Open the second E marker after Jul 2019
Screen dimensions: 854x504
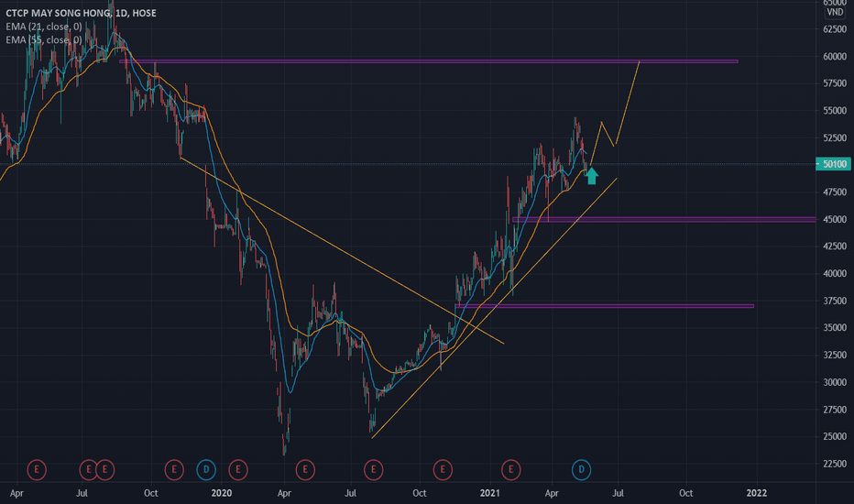pyautogui.click(x=105, y=470)
